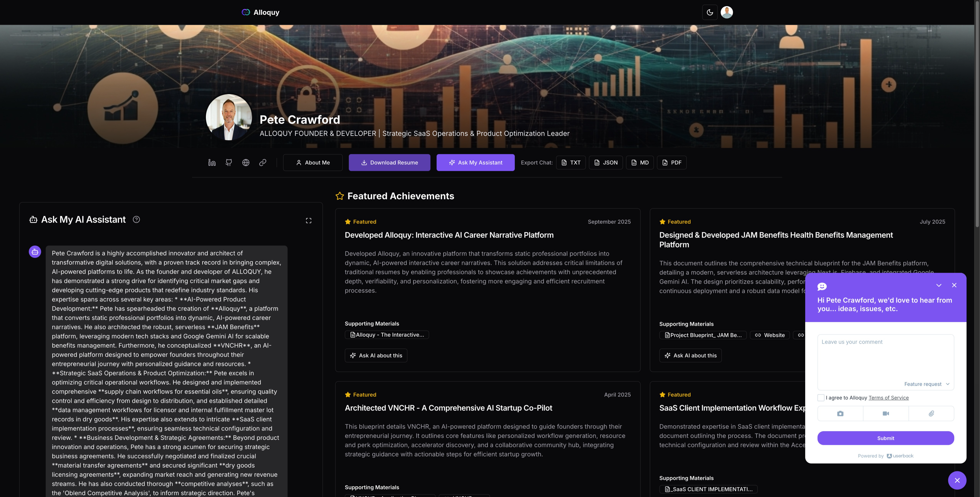Click the globe website icon

point(246,162)
